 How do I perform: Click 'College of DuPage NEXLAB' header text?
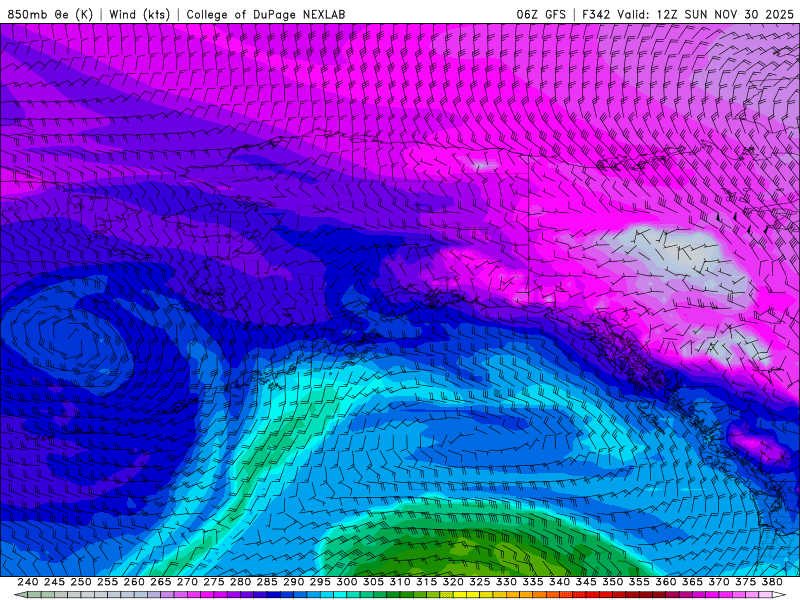click(266, 14)
